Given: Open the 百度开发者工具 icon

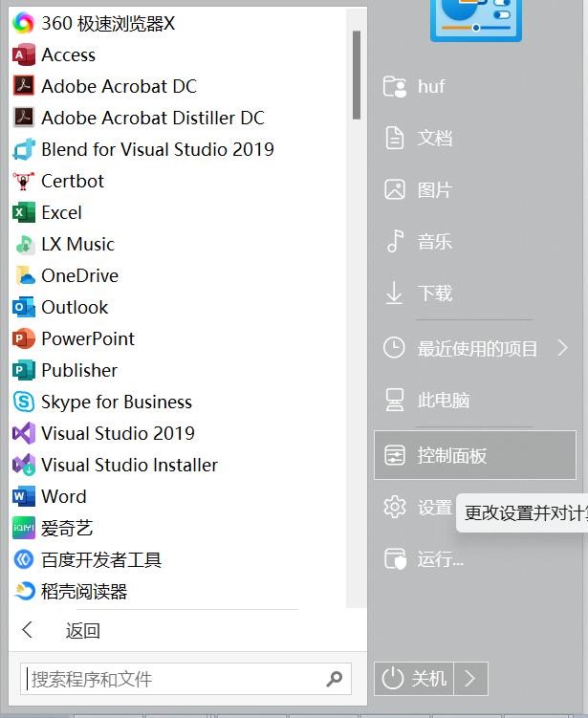Looking at the screenshot, I should tap(23, 559).
